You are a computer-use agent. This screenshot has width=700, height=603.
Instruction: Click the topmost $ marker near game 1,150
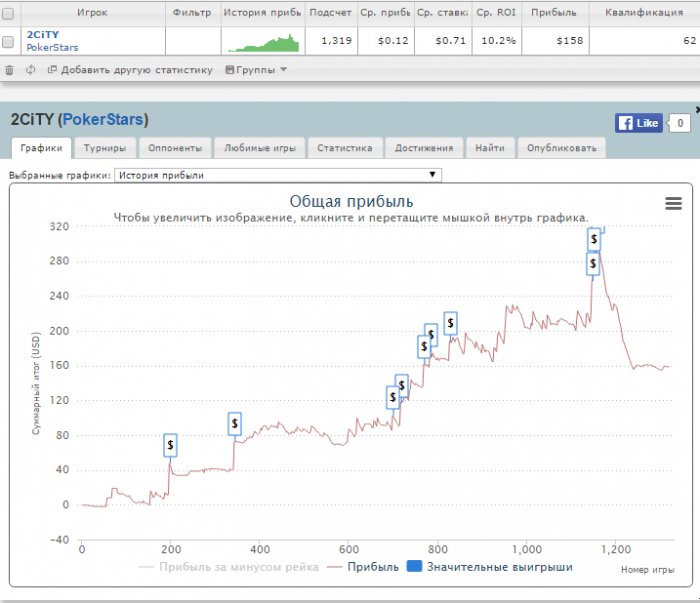(594, 239)
